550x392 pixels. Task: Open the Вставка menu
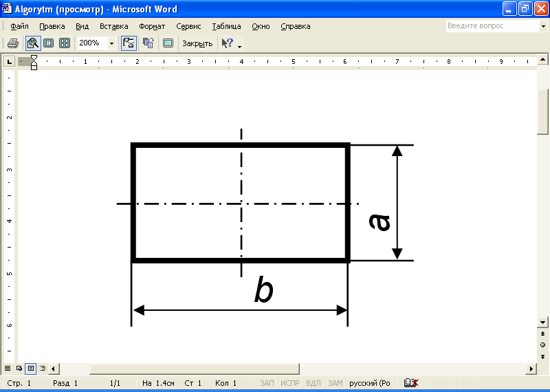(113, 26)
